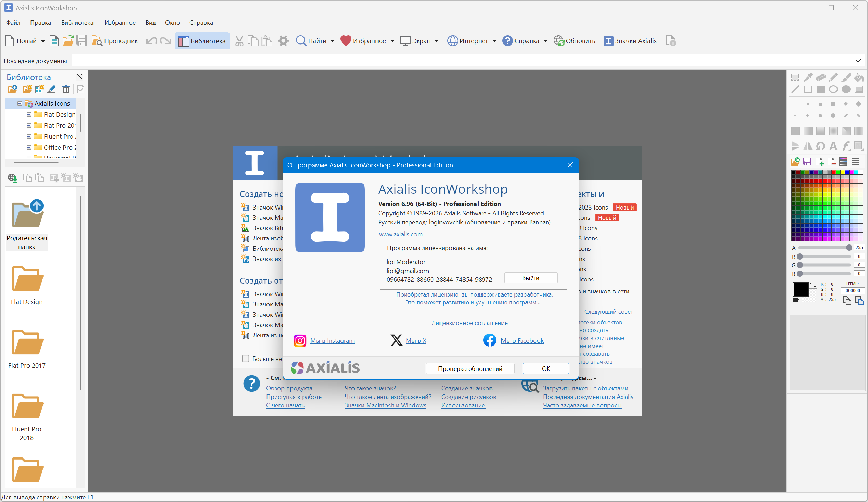Click the Проверка обновлений button
This screenshot has width=868, height=502.
(x=470, y=368)
